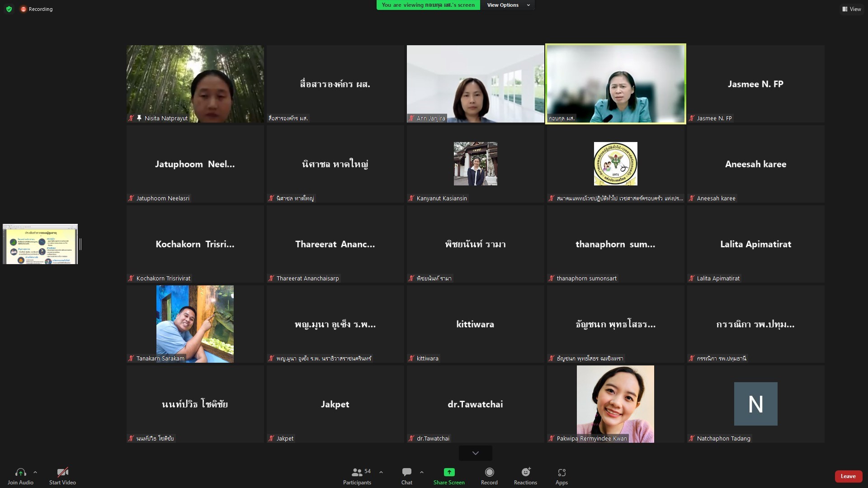Open the shared screen thumbnail
The width and height of the screenshot is (868, 488).
(40, 244)
